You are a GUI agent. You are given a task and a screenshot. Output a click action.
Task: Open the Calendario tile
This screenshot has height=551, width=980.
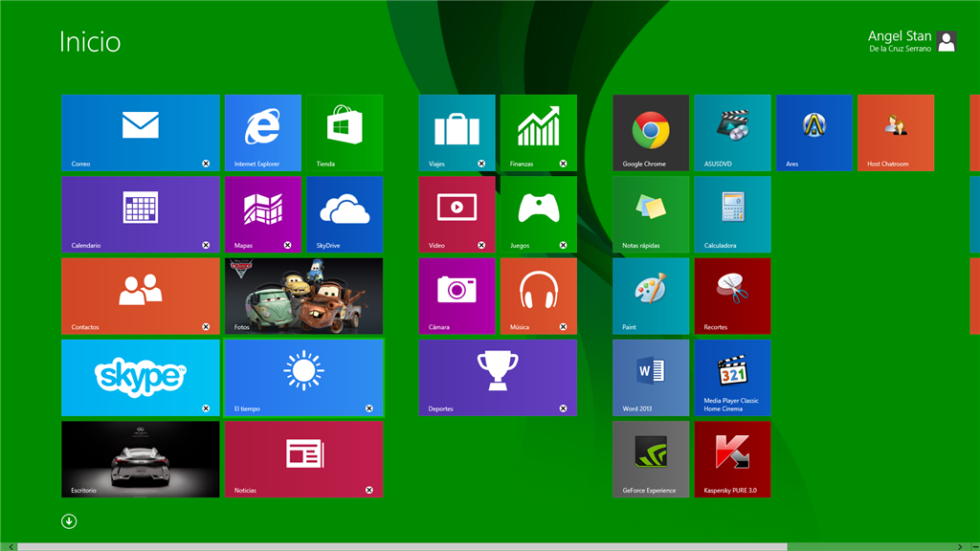coord(141,214)
